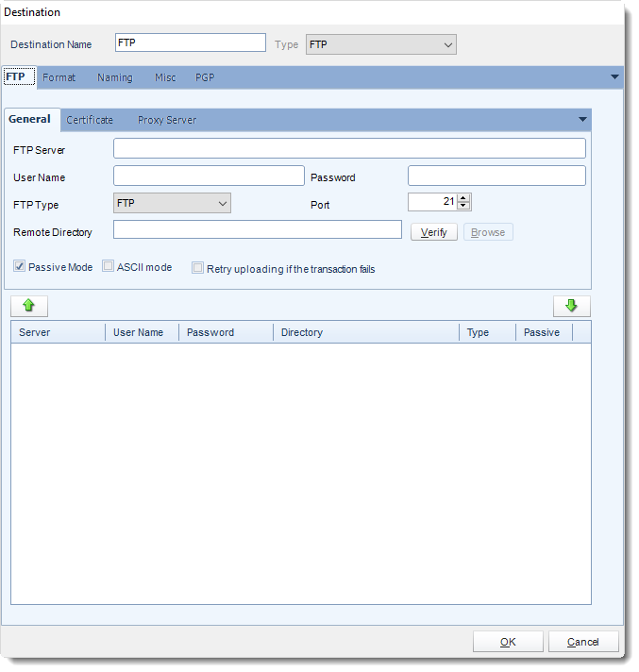This screenshot has width=639, height=672.
Task: Click the Passive column header
Action: click(544, 332)
